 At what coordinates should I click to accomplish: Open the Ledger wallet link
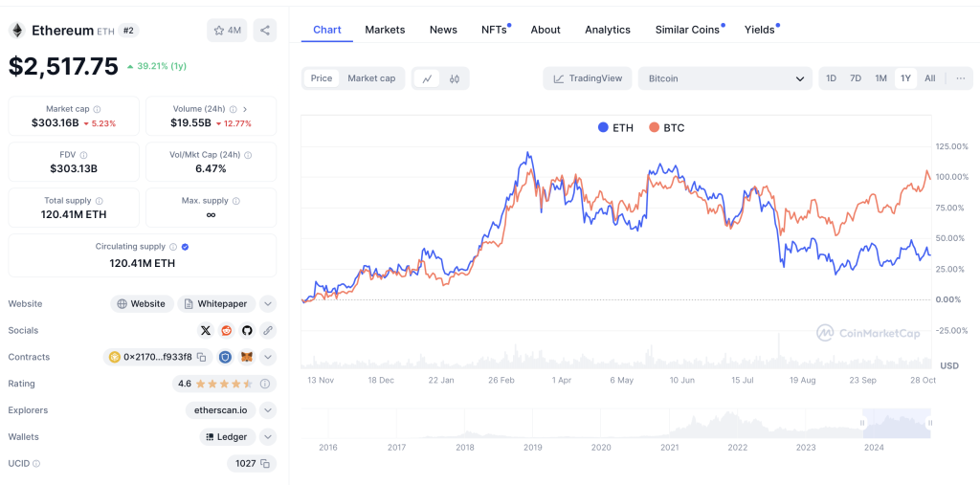tap(228, 437)
